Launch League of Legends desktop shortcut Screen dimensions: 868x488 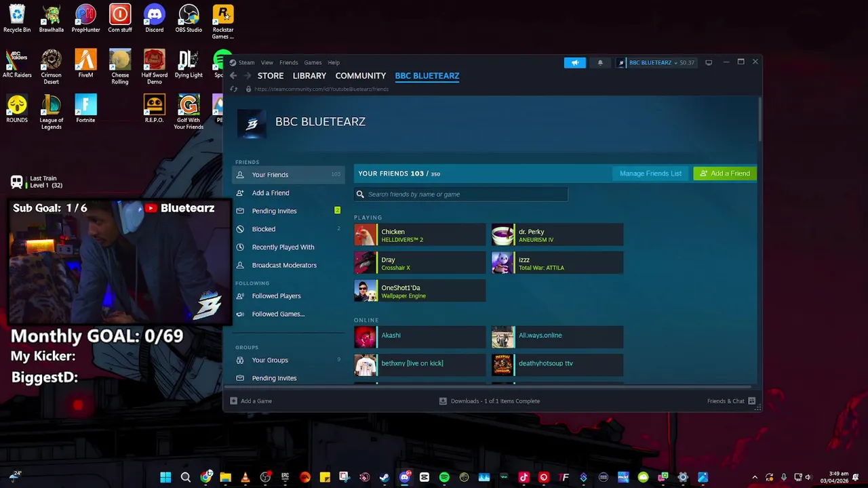pyautogui.click(x=52, y=112)
